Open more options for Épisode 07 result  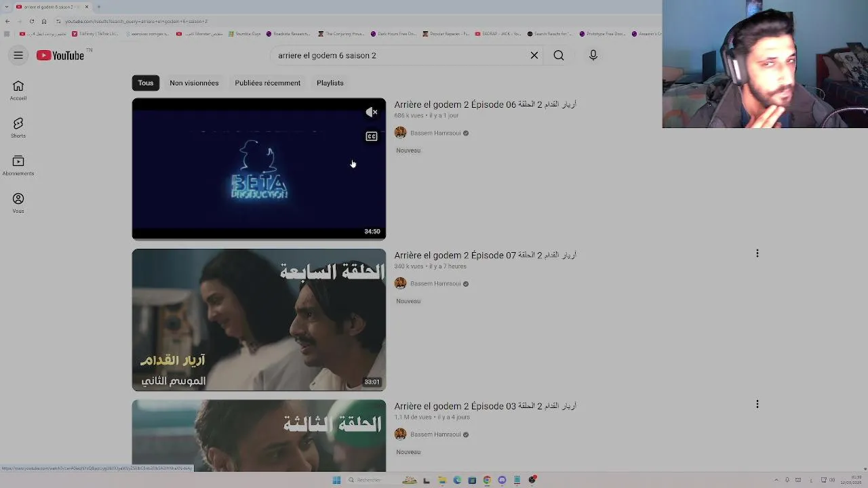(757, 253)
